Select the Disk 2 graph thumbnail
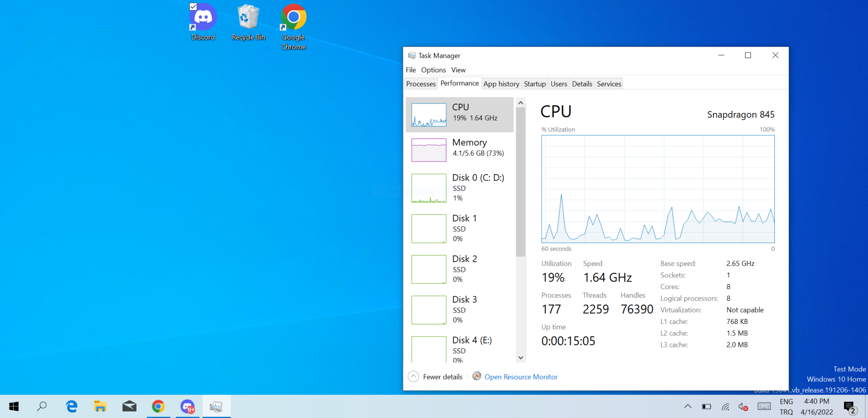This screenshot has width=868, height=418. coord(429,270)
